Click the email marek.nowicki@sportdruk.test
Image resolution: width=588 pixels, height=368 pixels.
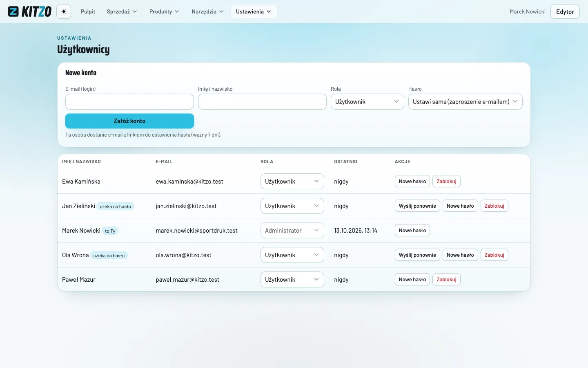click(196, 231)
